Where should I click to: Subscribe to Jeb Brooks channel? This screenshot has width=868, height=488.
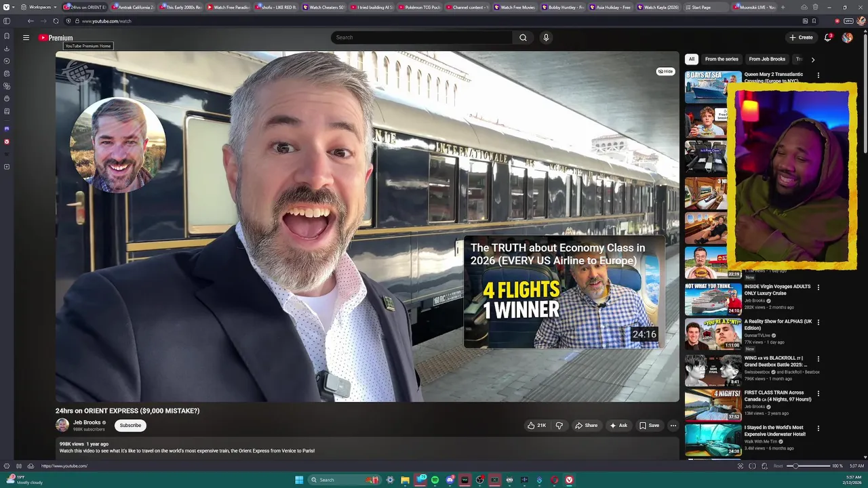pos(130,426)
